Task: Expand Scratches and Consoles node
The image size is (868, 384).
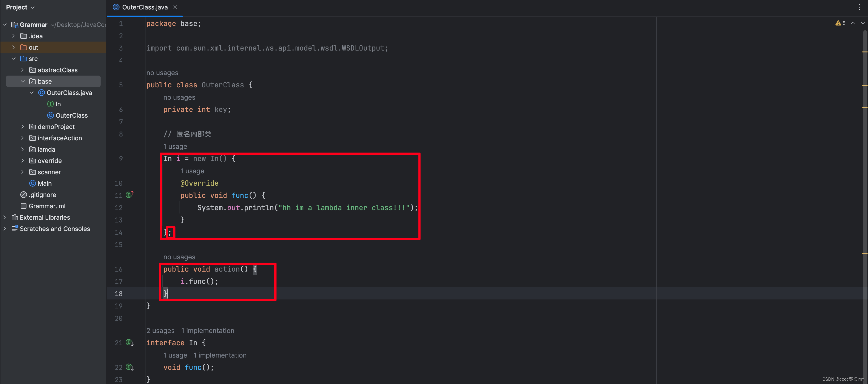Action: [5, 229]
